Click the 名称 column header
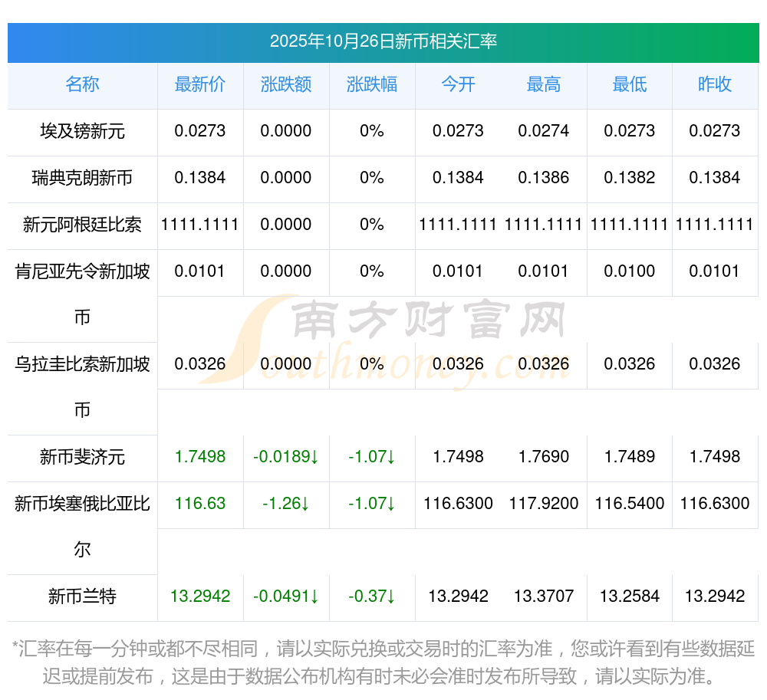767x700 pixels. pyautogui.click(x=82, y=85)
